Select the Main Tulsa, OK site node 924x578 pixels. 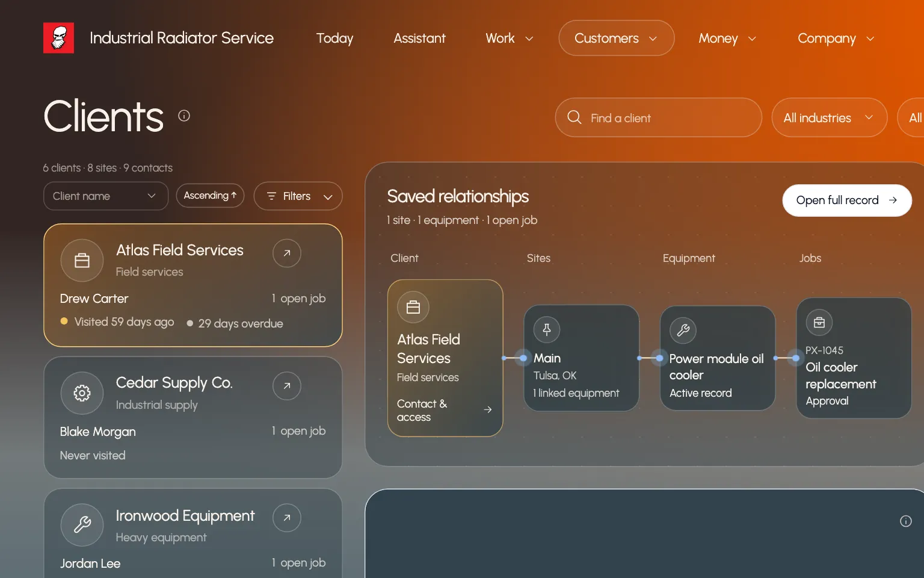(x=581, y=358)
